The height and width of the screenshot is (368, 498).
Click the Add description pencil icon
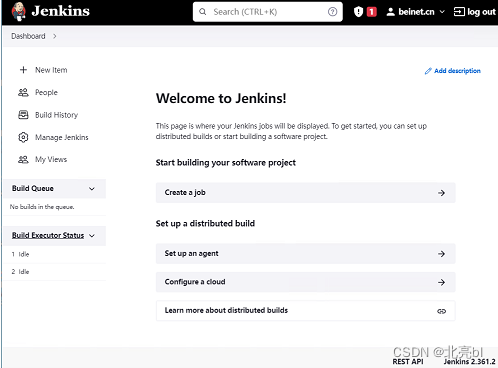[x=428, y=71]
